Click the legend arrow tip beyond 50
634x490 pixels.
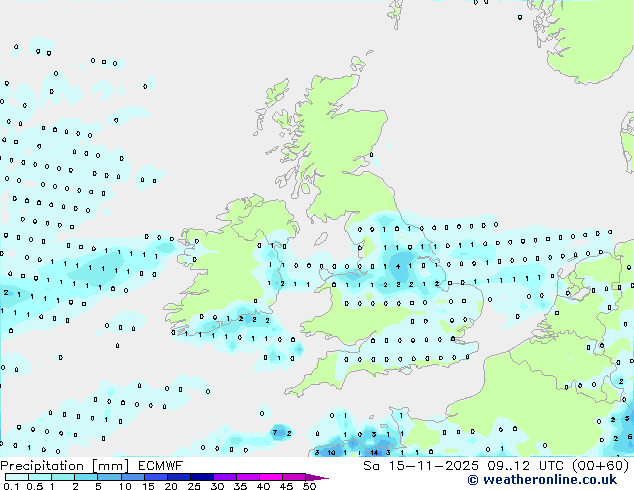[317, 477]
